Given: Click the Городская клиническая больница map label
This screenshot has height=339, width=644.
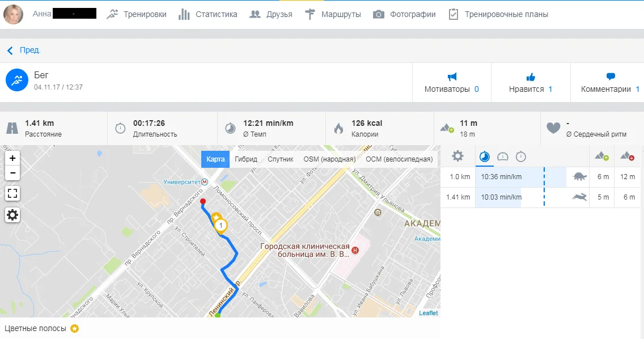Looking at the screenshot, I should tap(305, 250).
